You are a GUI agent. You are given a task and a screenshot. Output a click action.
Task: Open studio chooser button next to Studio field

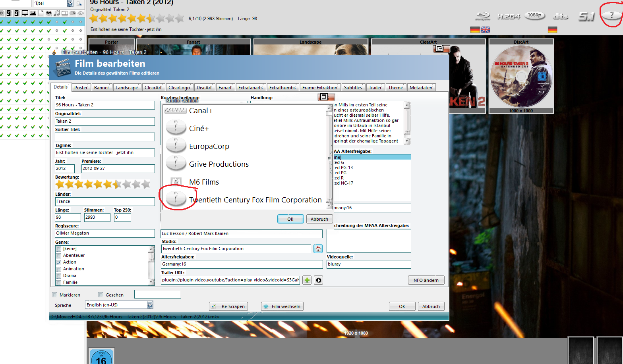318,249
